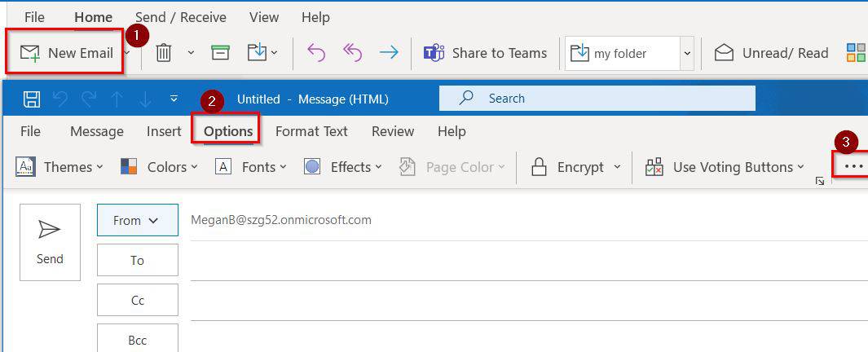Select the 'my folder' quick step
Screen dimensions: 868x352
click(x=623, y=54)
